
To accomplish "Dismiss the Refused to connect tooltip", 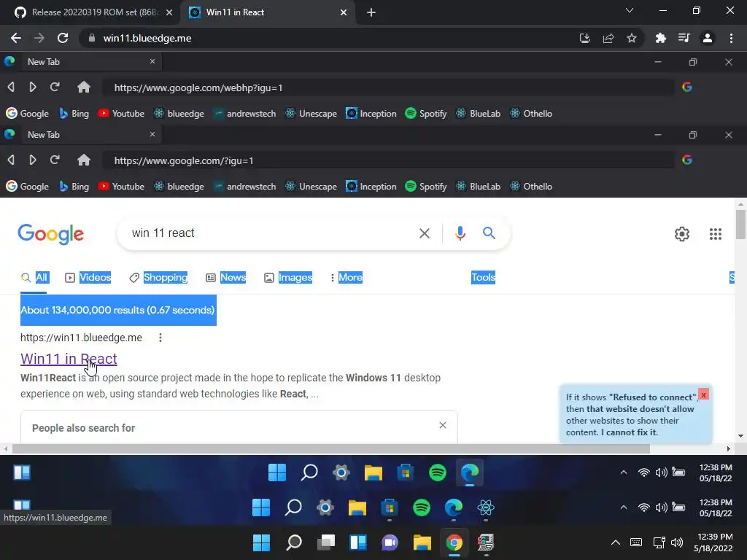I will click(x=703, y=394).
